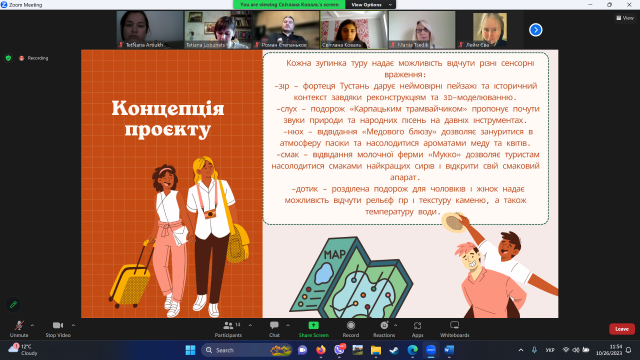Open the weather widget showing 12°C

point(23,350)
